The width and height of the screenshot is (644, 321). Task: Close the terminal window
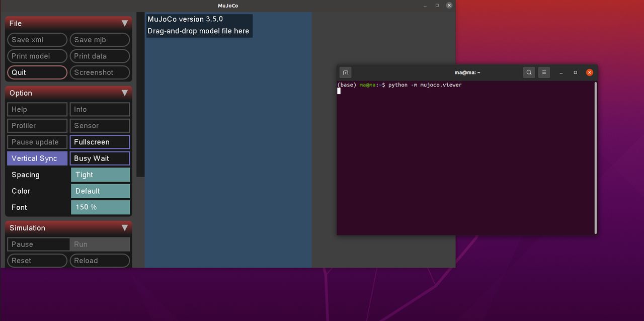pyautogui.click(x=590, y=72)
